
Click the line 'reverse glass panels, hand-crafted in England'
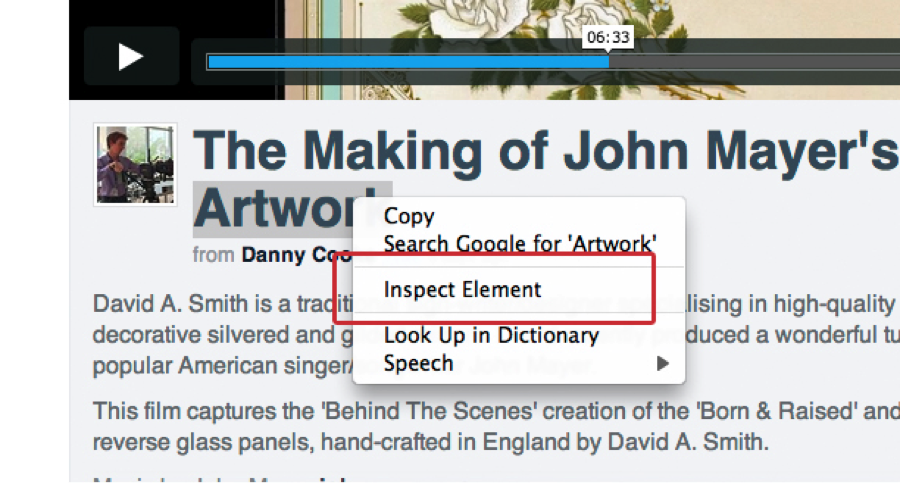click(x=430, y=442)
